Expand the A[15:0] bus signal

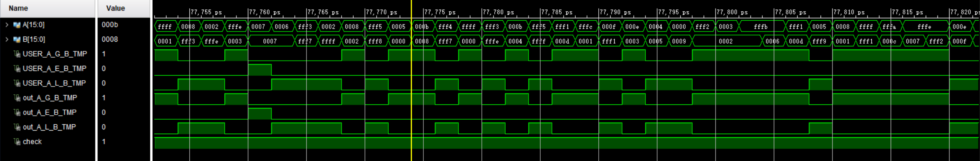(x=7, y=25)
